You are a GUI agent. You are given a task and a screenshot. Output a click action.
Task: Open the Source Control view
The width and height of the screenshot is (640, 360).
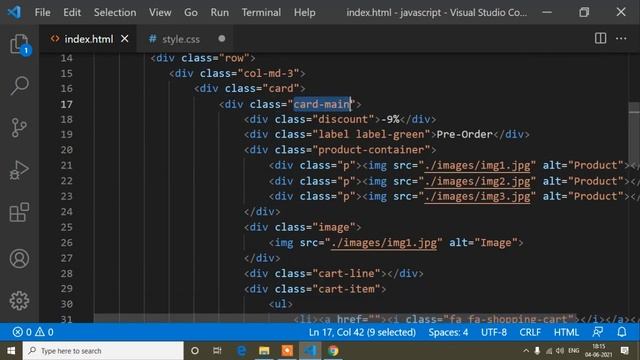(19, 128)
